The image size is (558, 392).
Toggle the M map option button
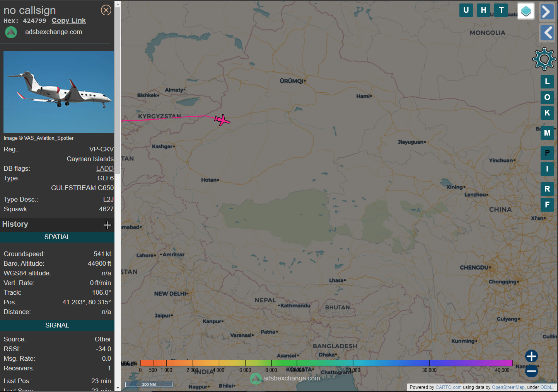[547, 133]
